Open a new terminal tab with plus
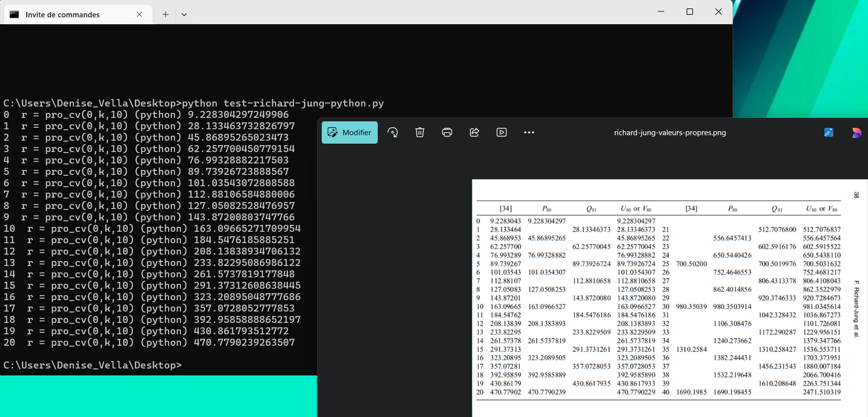This screenshot has width=868, height=417. click(166, 14)
